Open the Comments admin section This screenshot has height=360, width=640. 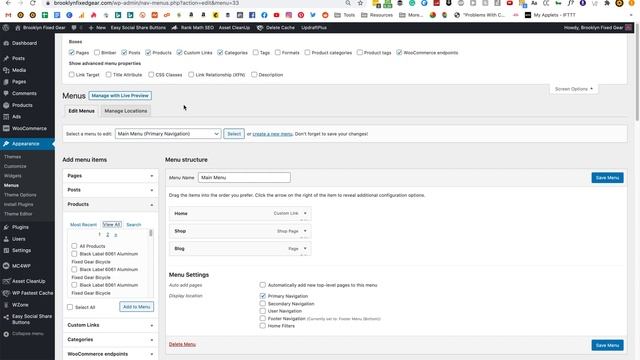point(24,93)
